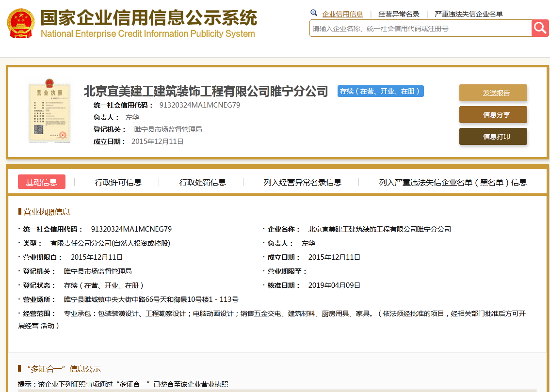The height and width of the screenshot is (392, 550).
Task: Click the 营业场所 address text
Action: (x=151, y=299)
